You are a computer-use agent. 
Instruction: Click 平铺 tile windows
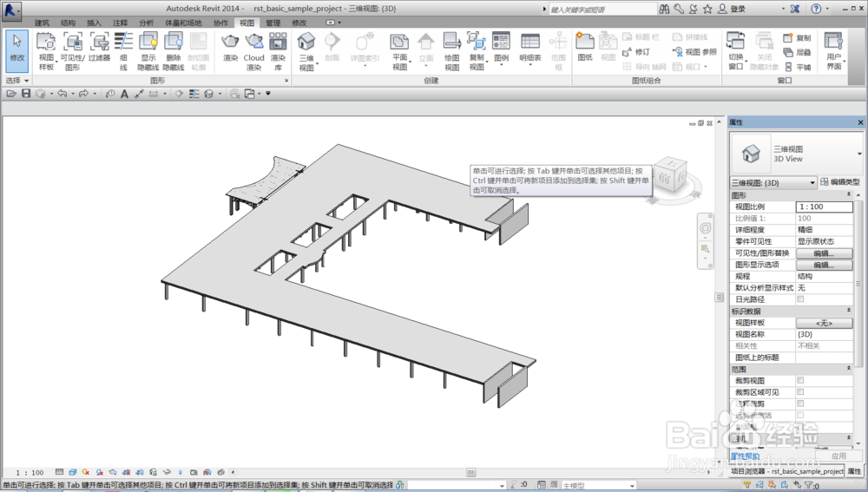pos(797,67)
